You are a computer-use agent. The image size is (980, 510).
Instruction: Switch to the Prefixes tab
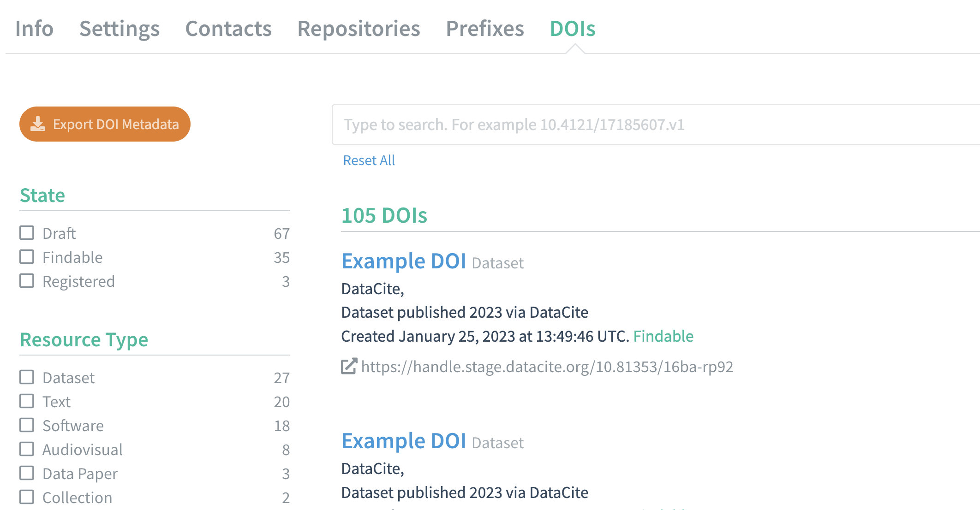click(484, 29)
